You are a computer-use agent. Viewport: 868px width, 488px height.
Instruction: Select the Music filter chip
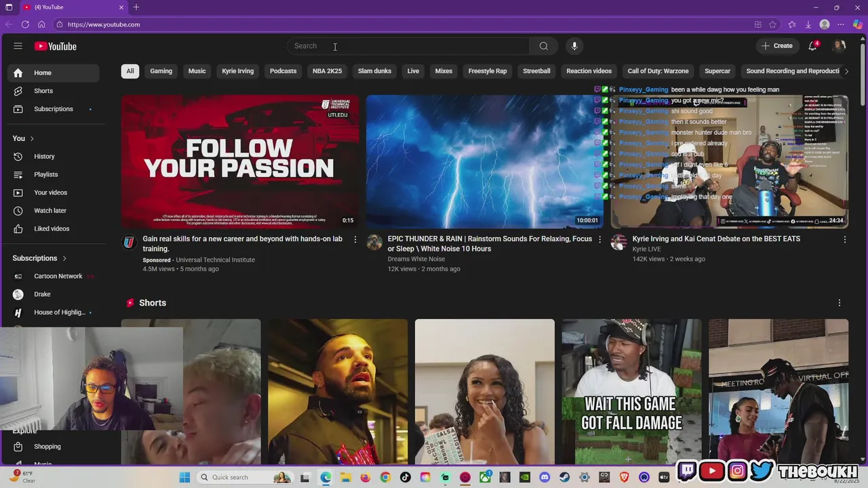(x=197, y=71)
